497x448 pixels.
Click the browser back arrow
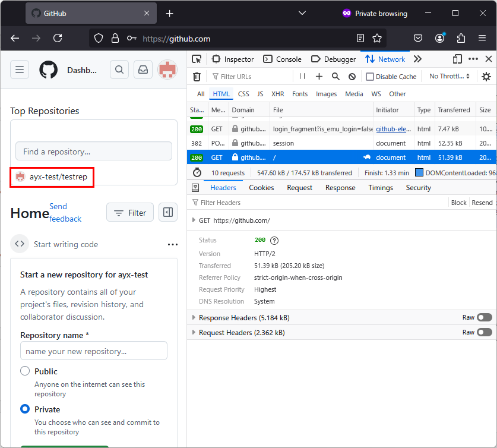click(x=15, y=39)
